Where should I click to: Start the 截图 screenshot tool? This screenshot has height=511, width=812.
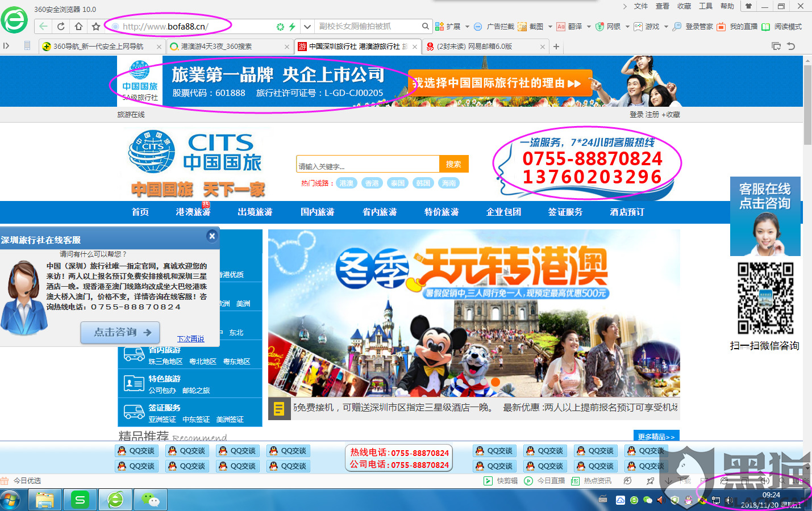tap(531, 27)
